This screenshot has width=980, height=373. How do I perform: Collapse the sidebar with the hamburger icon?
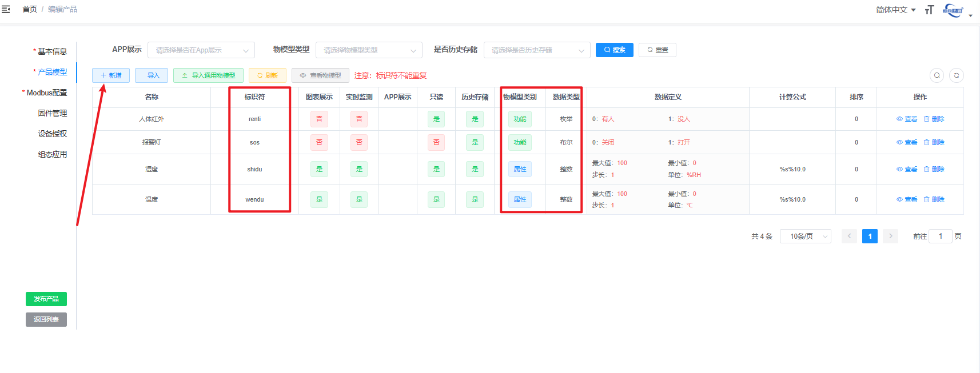click(x=6, y=9)
